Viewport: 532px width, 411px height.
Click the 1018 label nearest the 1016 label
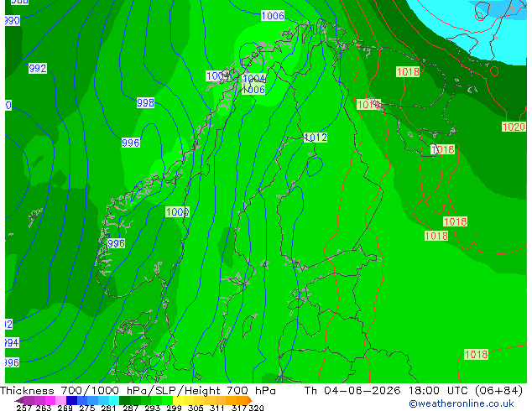click(408, 72)
